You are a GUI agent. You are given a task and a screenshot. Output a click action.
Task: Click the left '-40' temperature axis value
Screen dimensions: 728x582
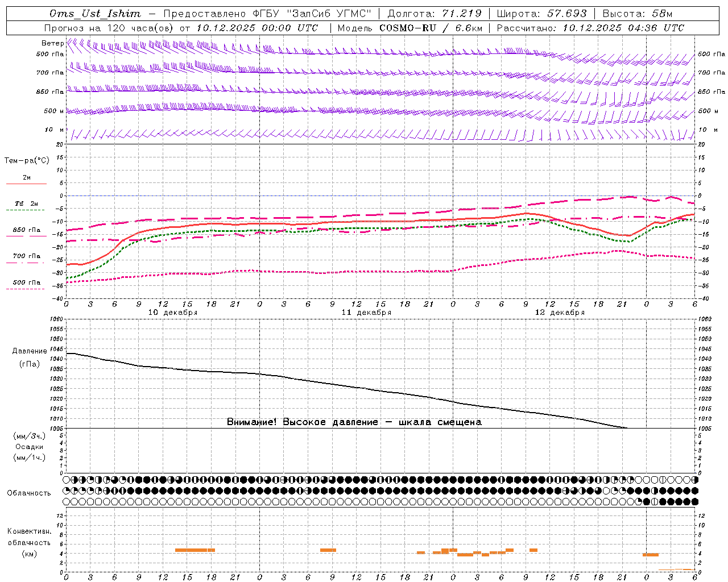(57, 298)
